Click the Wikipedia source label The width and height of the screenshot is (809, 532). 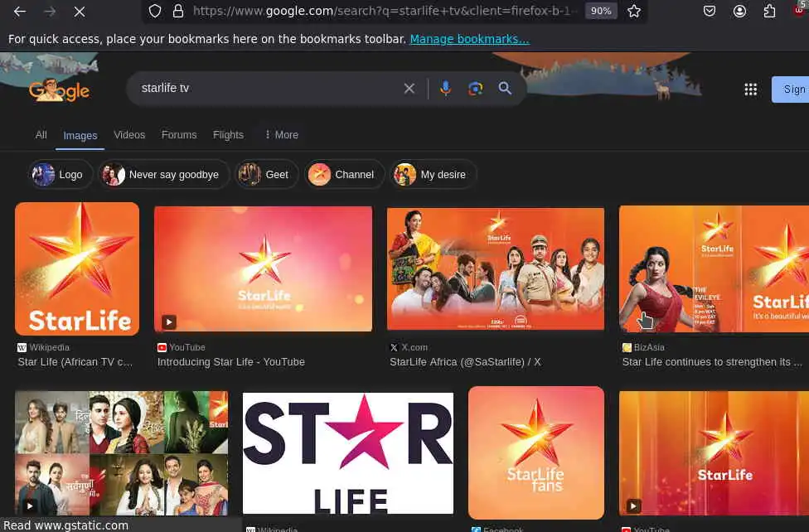pyautogui.click(x=50, y=347)
